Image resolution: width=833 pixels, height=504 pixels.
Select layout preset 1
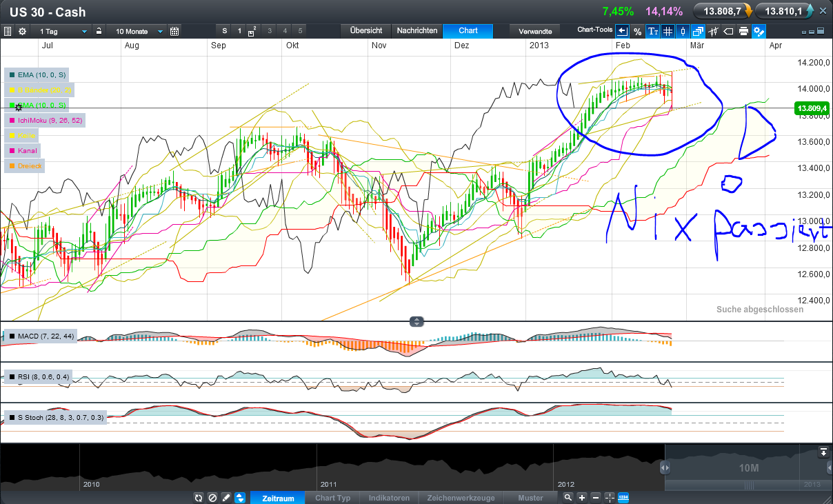click(240, 31)
